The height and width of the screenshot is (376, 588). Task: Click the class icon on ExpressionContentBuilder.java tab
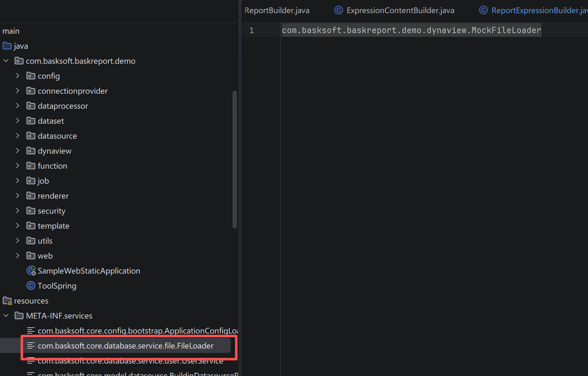tap(338, 10)
